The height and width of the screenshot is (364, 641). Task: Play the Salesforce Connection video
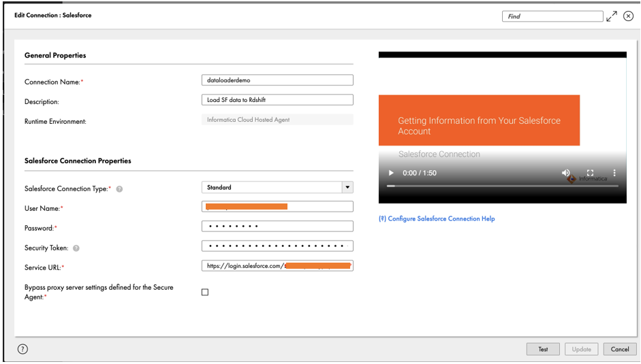(391, 173)
